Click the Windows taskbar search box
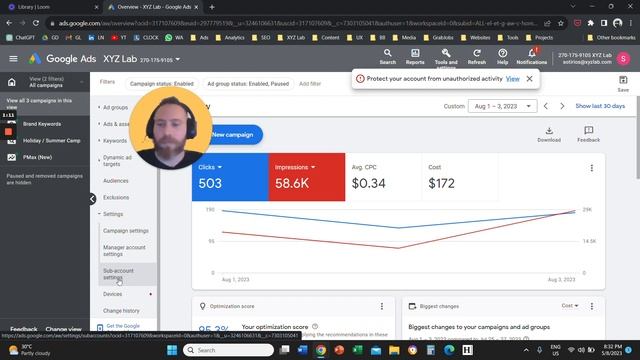Screen dimensions: 640x360 [229, 350]
